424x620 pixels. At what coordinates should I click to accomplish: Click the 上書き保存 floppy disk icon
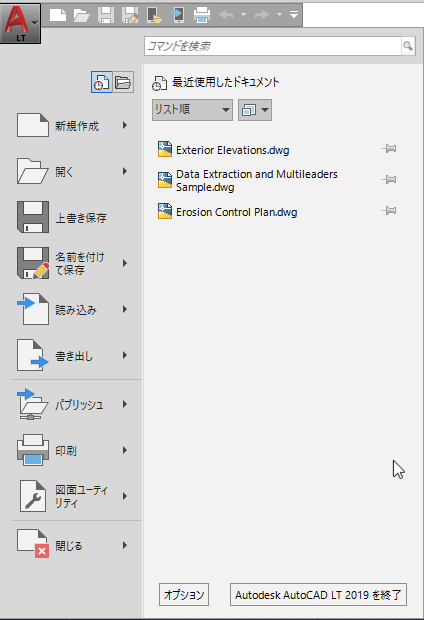(33, 217)
